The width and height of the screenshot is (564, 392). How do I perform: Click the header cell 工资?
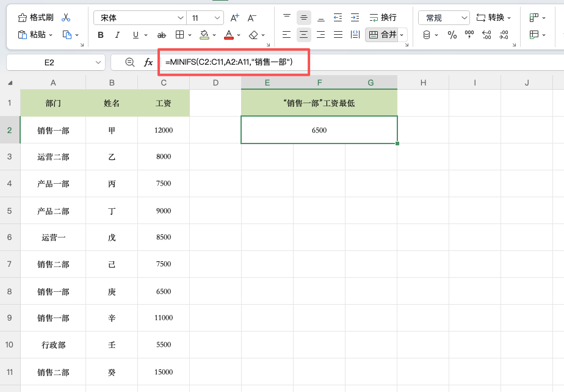(164, 103)
